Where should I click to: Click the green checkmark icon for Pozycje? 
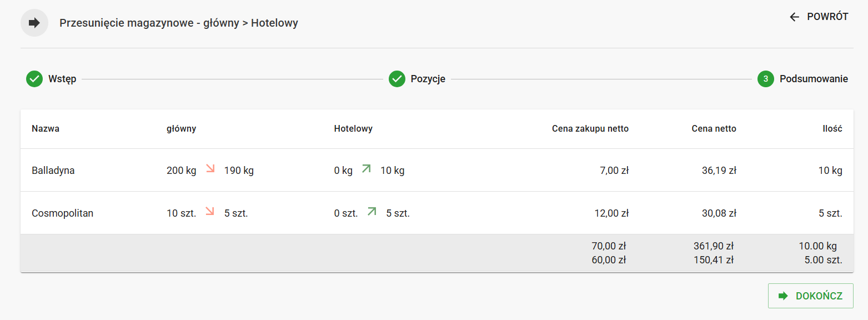click(x=397, y=79)
